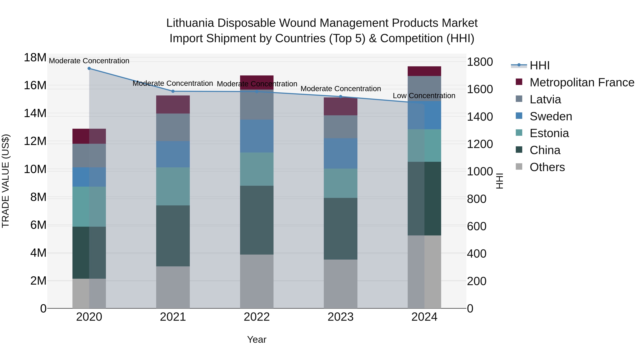Click the Estonia teal legend swatch

tap(519, 133)
